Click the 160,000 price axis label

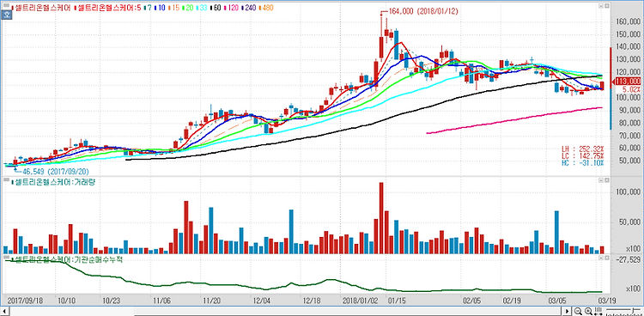tap(629, 21)
